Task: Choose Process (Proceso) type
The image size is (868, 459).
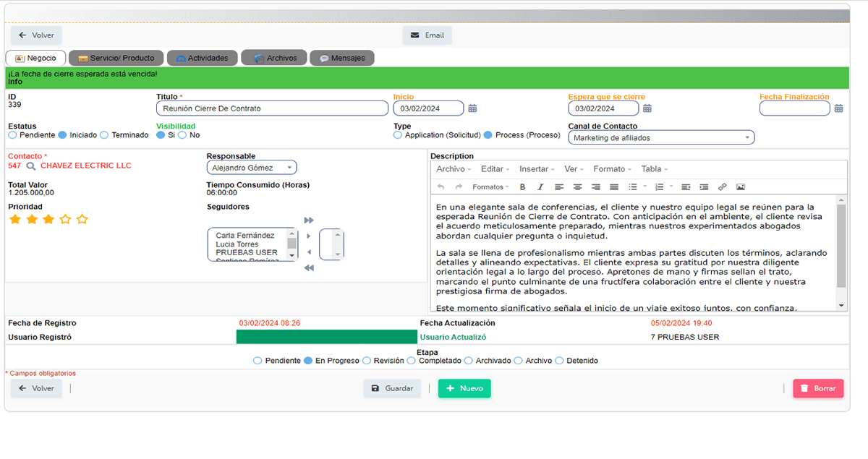Action: click(x=488, y=135)
